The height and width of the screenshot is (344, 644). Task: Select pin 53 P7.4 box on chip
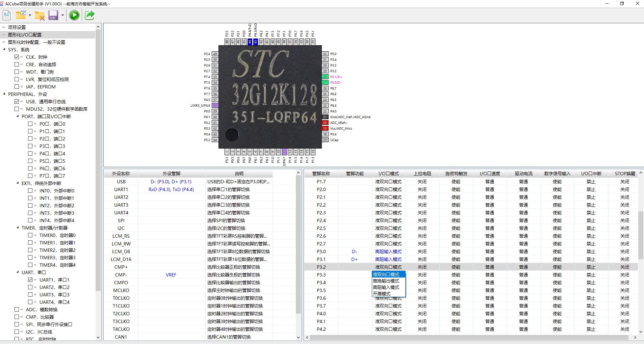[x=215, y=77]
